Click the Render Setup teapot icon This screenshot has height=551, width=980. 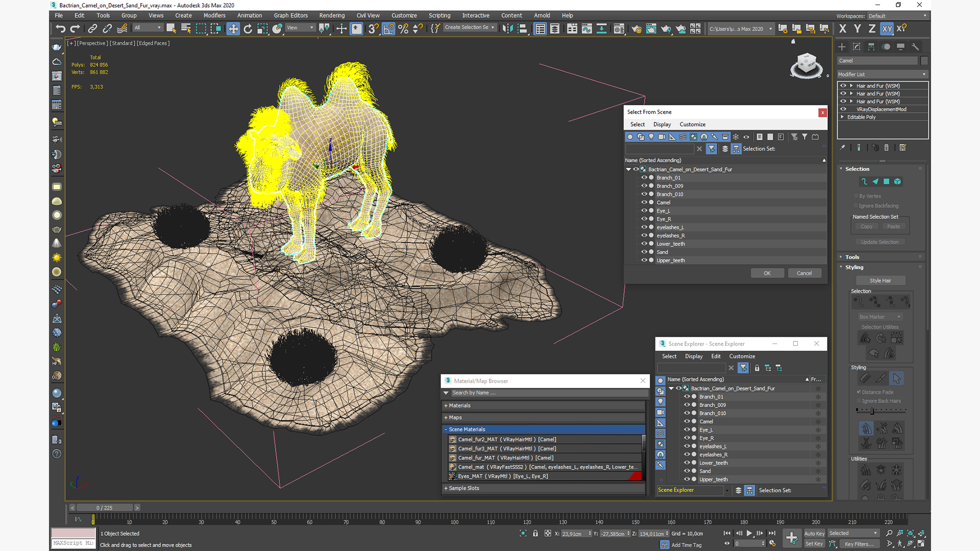(636, 29)
